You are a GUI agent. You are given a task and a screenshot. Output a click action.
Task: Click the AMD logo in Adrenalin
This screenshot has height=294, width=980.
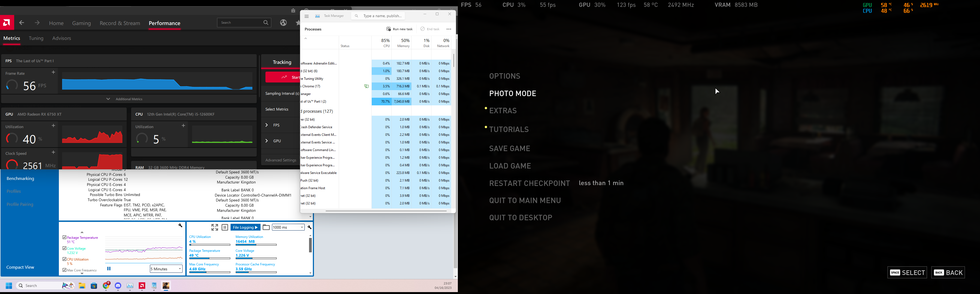[7, 23]
